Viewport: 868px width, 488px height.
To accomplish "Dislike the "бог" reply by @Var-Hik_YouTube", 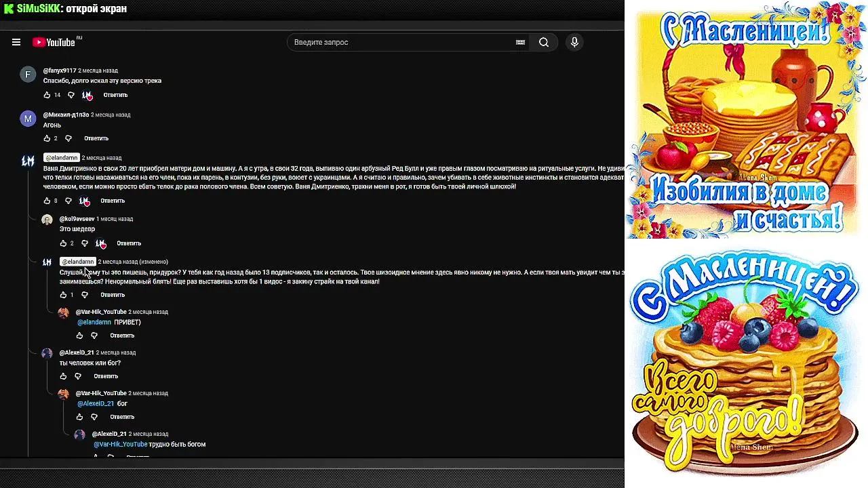I will pos(94,417).
